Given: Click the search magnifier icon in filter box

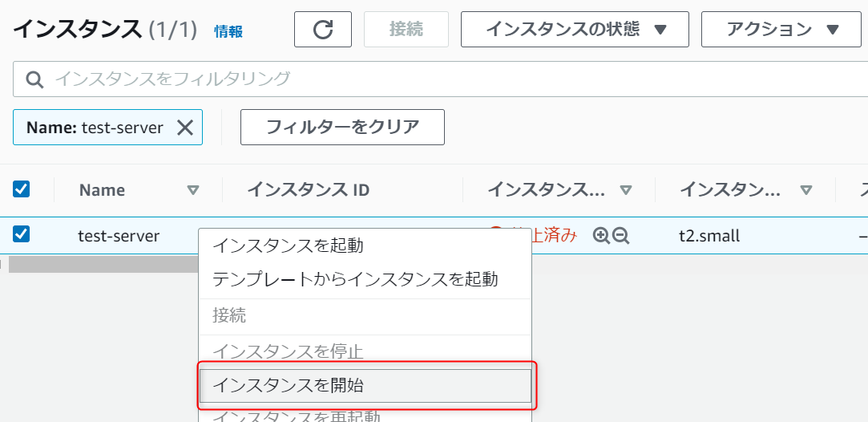Looking at the screenshot, I should [35, 79].
